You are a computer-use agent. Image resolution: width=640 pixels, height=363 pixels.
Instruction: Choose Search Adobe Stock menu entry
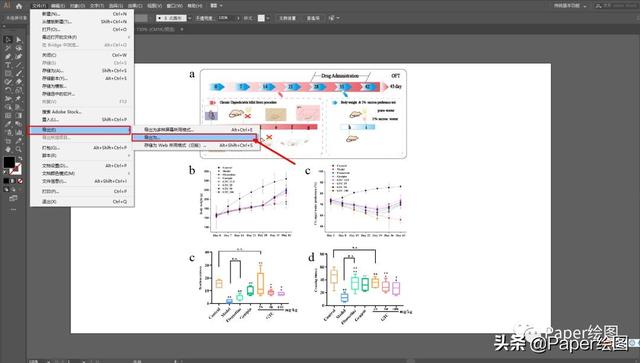tap(82, 112)
